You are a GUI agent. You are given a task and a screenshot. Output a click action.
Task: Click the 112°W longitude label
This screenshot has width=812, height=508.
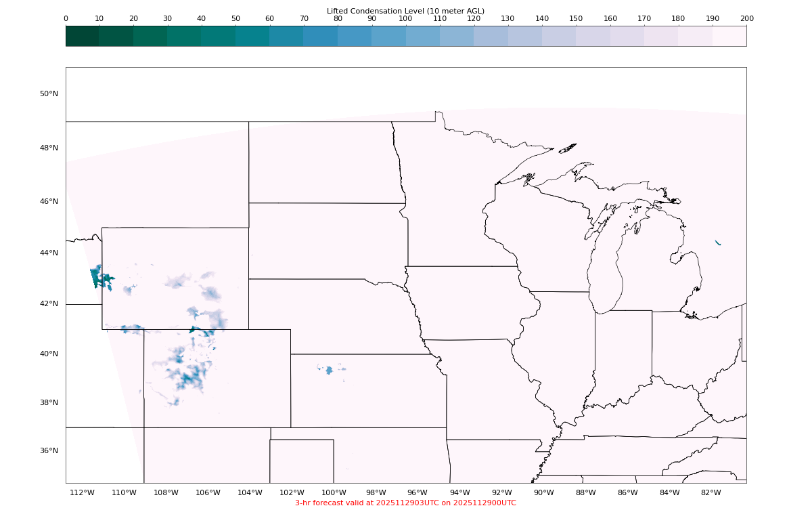(82, 492)
